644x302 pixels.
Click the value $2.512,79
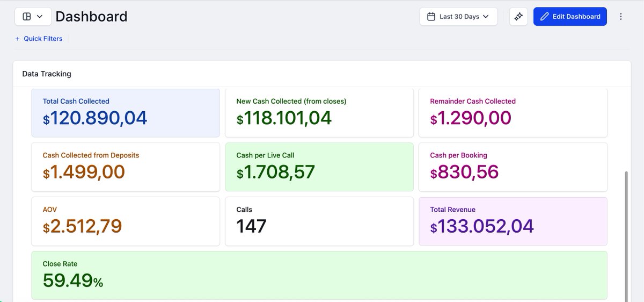(83, 226)
